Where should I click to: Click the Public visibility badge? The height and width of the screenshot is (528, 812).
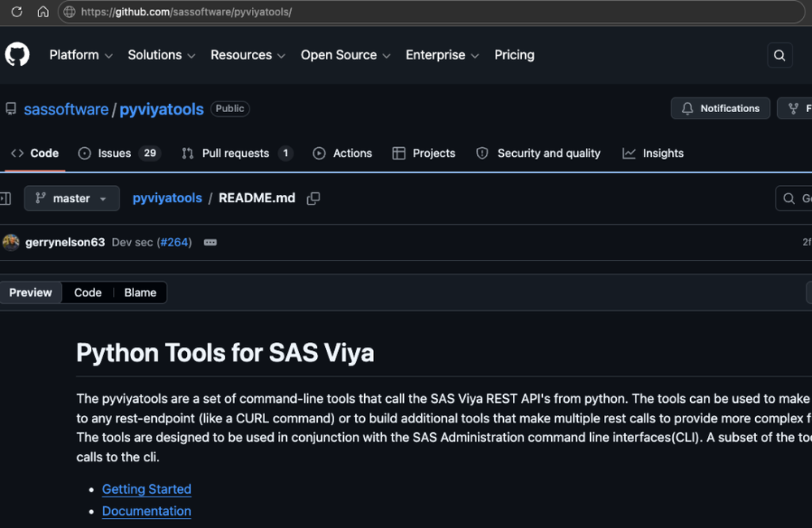coord(230,109)
